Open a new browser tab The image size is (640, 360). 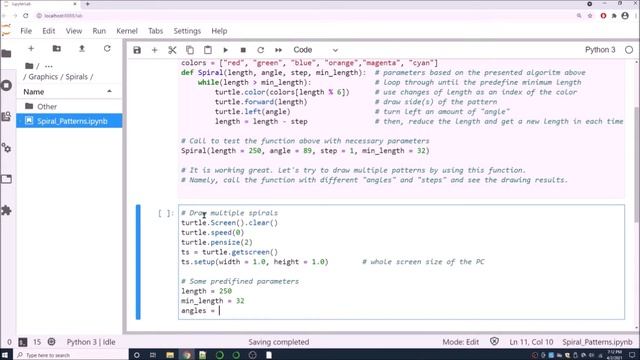pyautogui.click(x=87, y=4)
